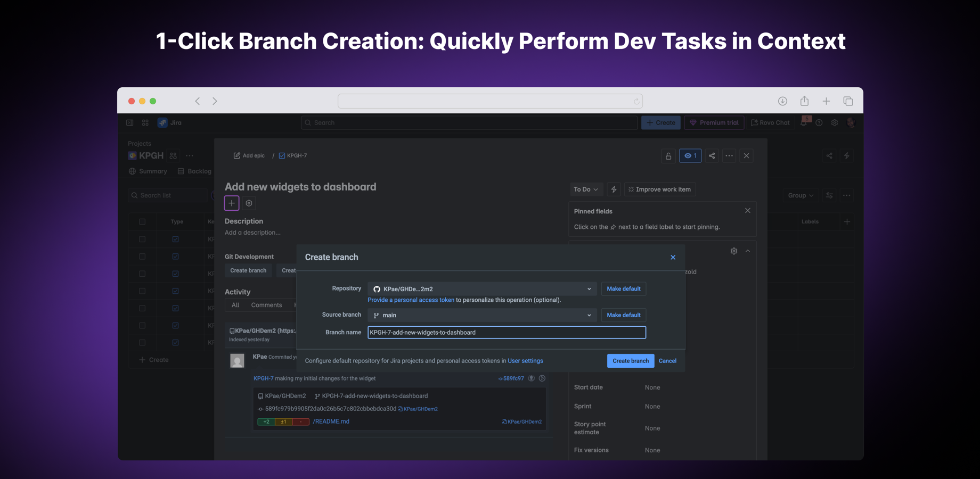Click the plus add-item icon under title

point(232,203)
